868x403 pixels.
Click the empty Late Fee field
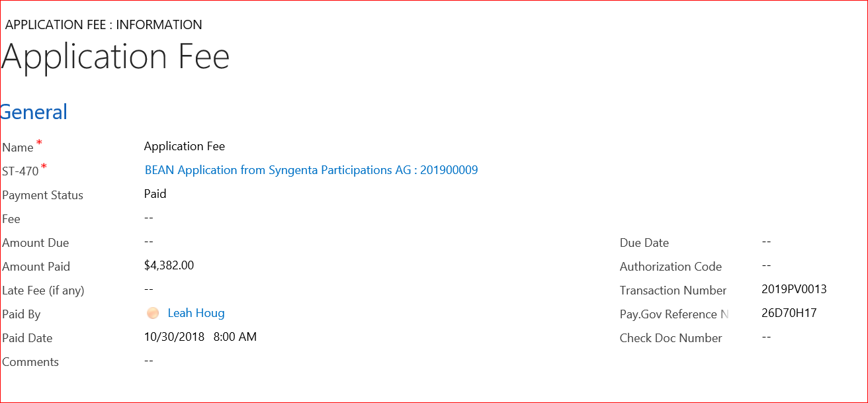pyautogui.click(x=149, y=289)
